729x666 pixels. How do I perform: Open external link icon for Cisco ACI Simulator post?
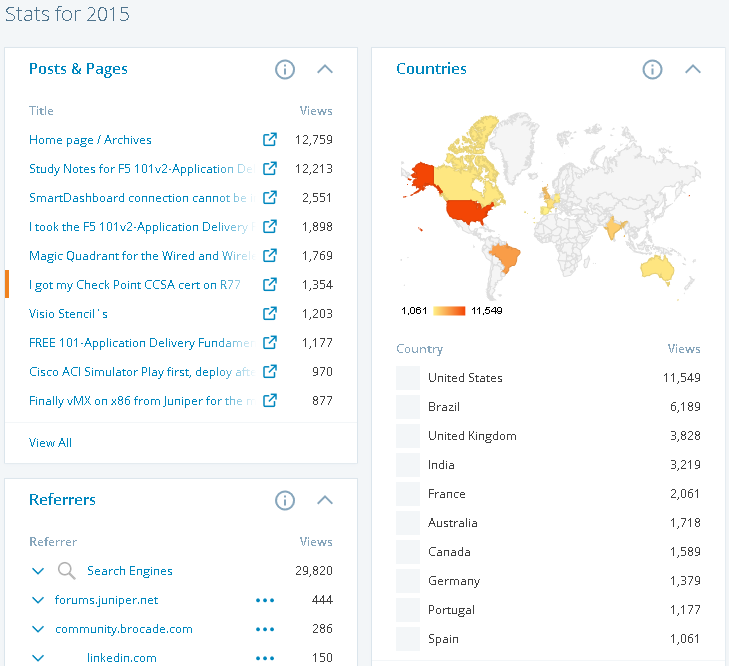[270, 372]
